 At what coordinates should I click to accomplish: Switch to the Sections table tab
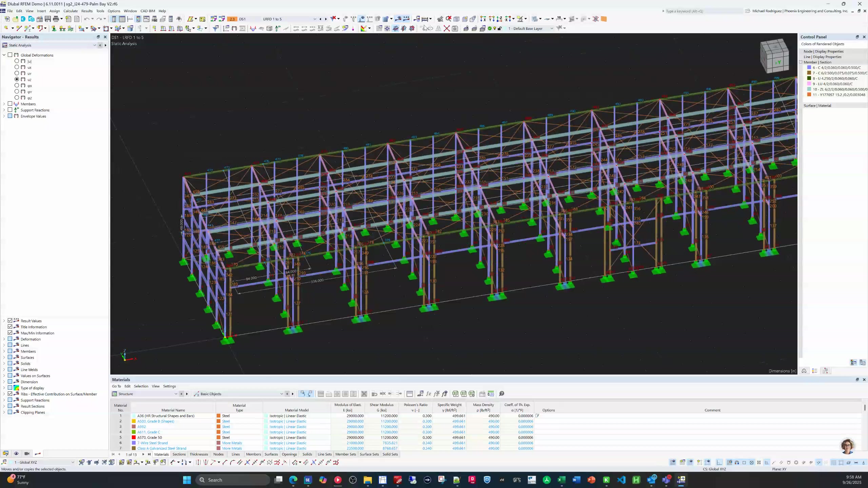click(x=179, y=454)
